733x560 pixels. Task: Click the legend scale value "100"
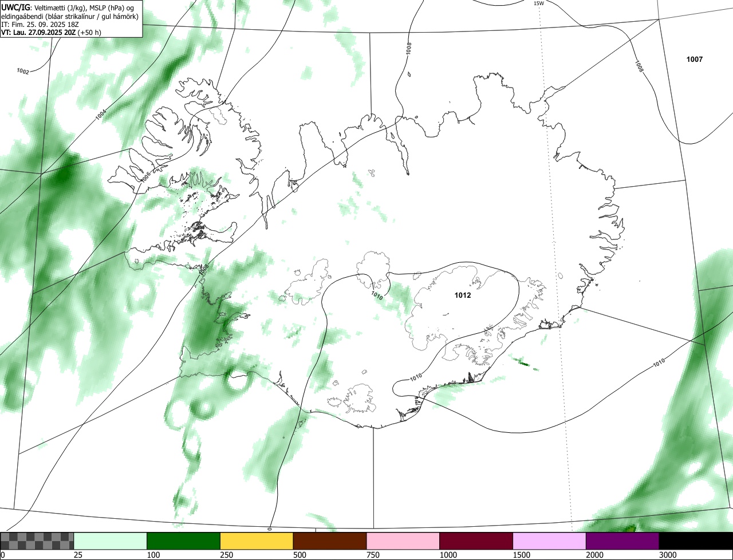click(153, 555)
